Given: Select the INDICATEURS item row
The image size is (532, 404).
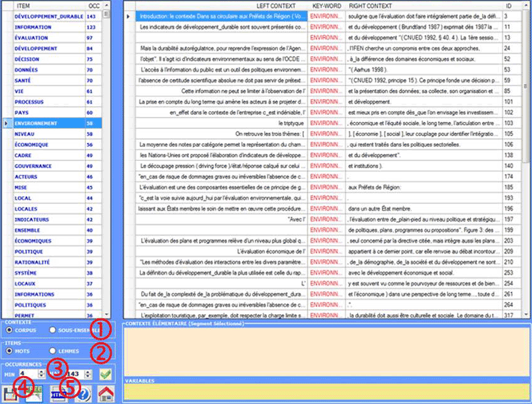Looking at the screenshot, I should [x=58, y=219].
